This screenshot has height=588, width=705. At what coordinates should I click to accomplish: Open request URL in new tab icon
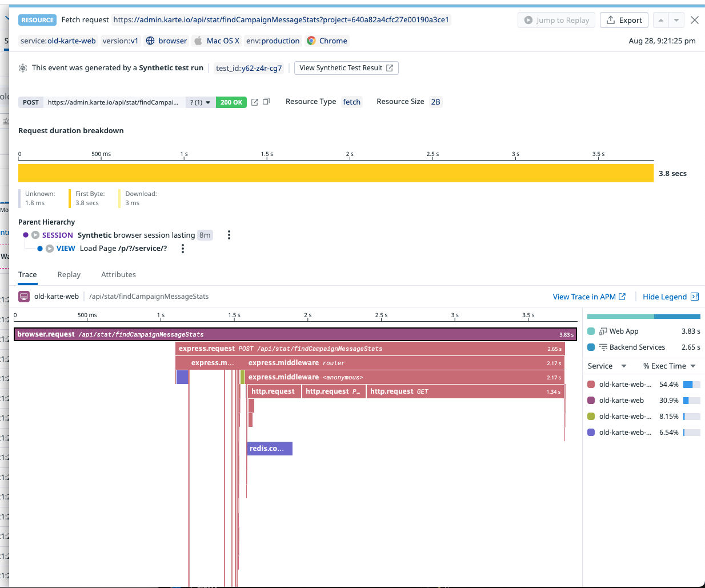[255, 102]
